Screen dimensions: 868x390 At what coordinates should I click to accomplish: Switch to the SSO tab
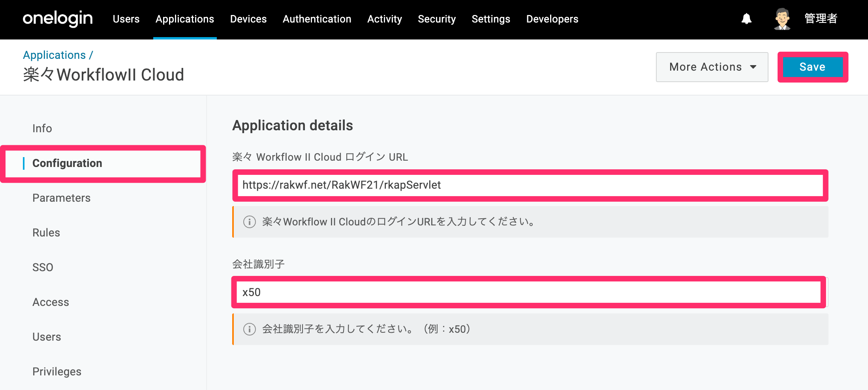(x=43, y=267)
